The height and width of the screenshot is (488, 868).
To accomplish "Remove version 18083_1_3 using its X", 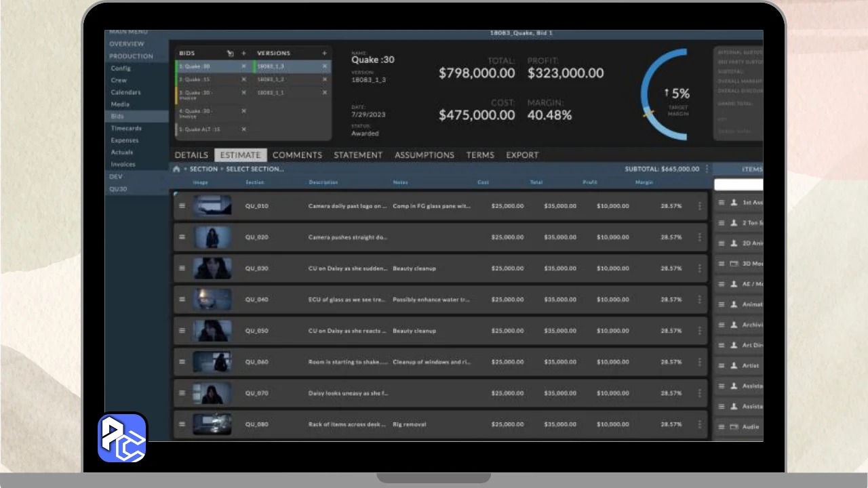I will click(x=325, y=66).
